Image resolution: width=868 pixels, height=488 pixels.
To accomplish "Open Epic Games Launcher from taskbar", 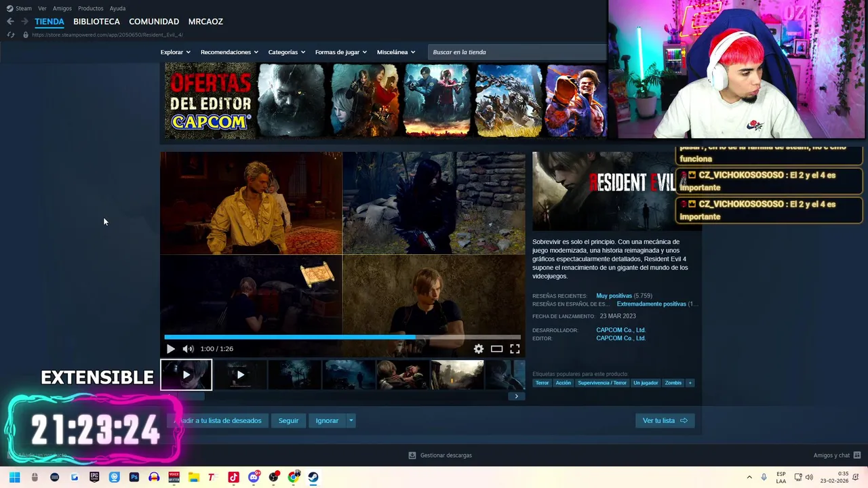I will point(94,477).
